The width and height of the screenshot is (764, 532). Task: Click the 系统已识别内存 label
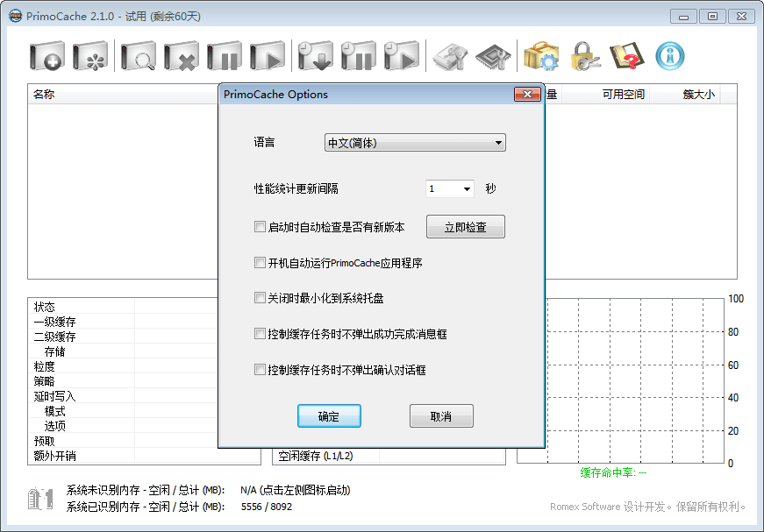[x=146, y=507]
